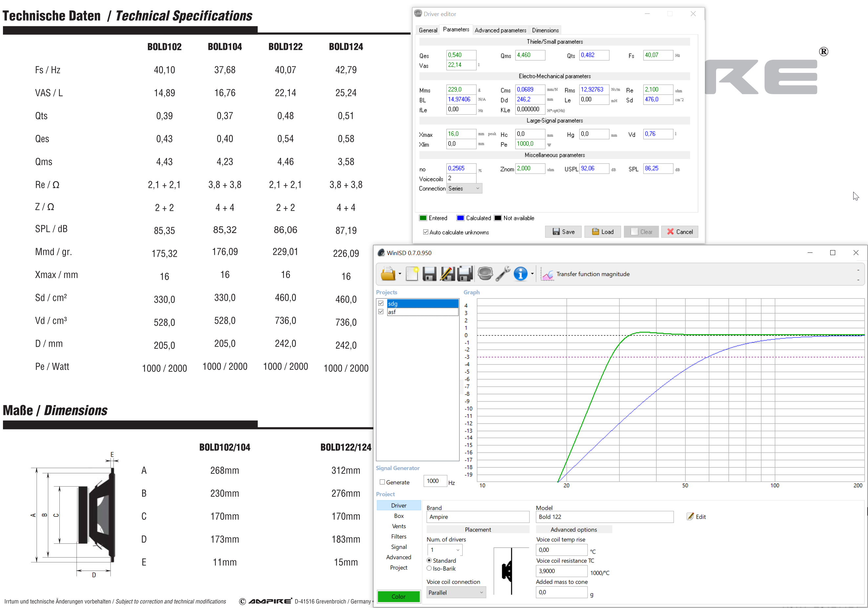Select the Project section at bottom
Screen dimensions: 868x608
(x=399, y=568)
